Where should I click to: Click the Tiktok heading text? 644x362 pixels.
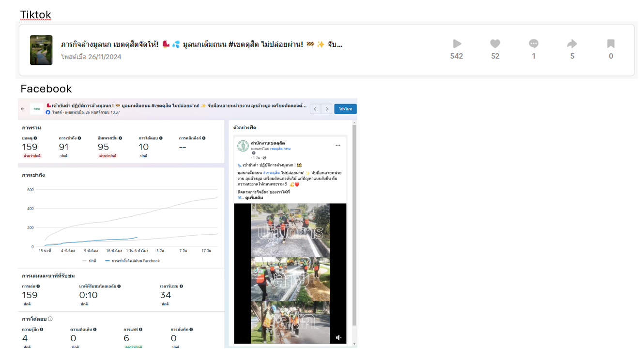click(36, 15)
